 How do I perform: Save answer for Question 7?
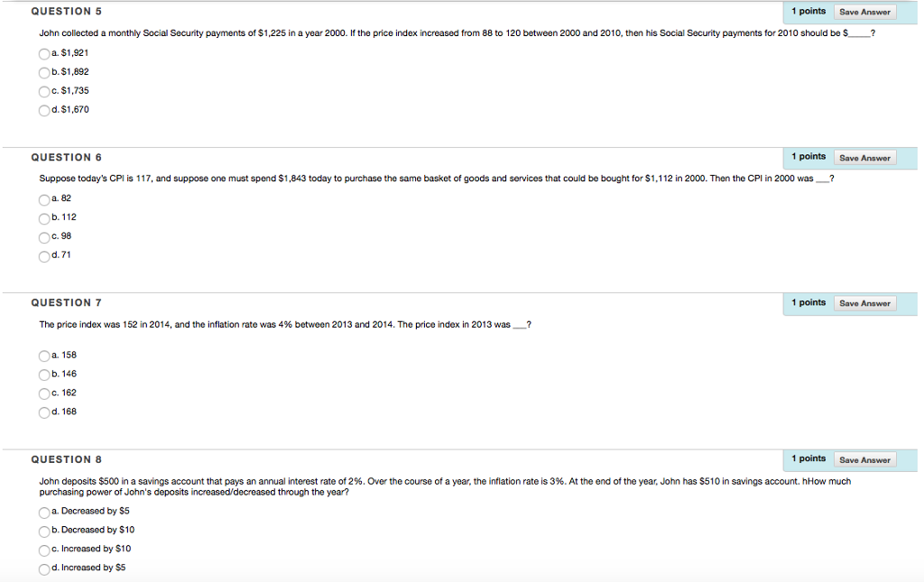click(x=864, y=303)
